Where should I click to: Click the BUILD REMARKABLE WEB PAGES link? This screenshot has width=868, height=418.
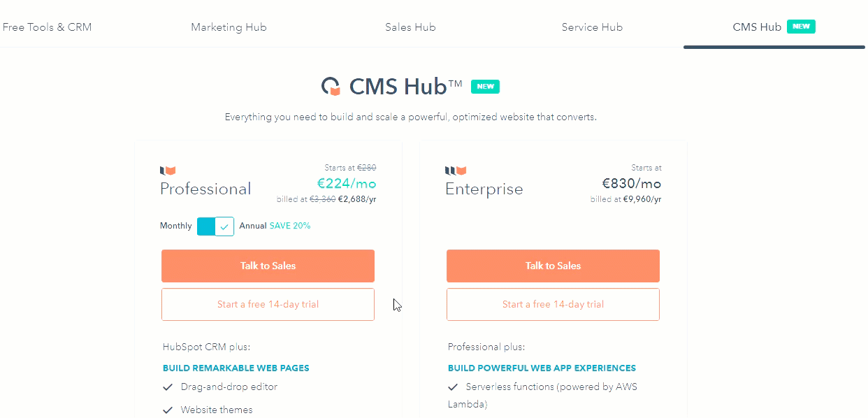coord(236,368)
